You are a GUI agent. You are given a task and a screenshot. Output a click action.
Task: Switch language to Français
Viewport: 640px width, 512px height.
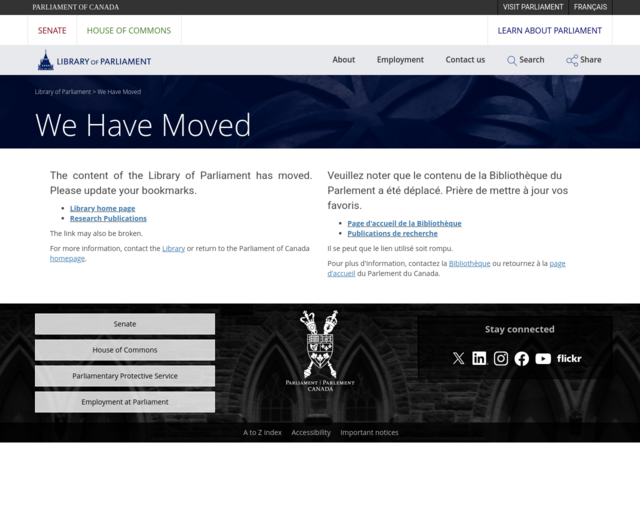pyautogui.click(x=590, y=7)
